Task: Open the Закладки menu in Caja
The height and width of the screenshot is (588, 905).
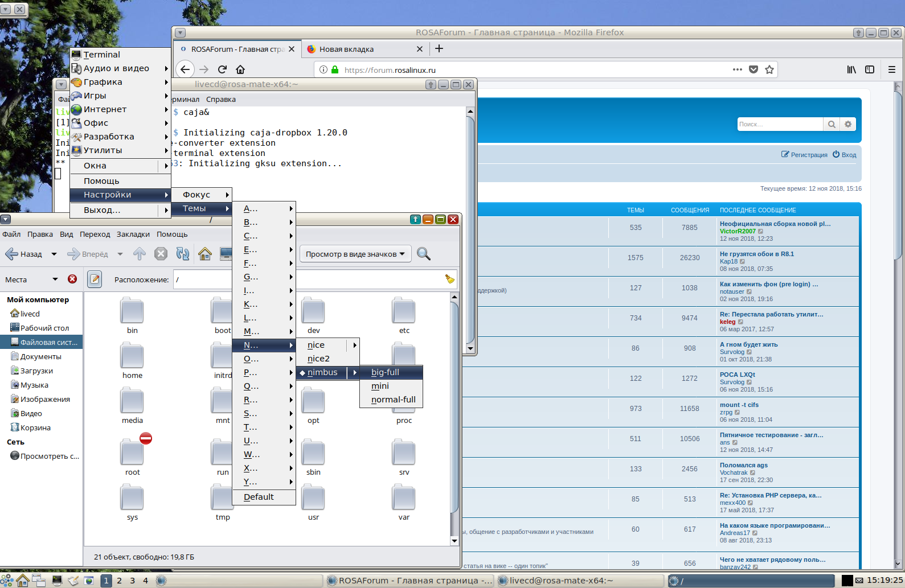Action: [x=133, y=234]
